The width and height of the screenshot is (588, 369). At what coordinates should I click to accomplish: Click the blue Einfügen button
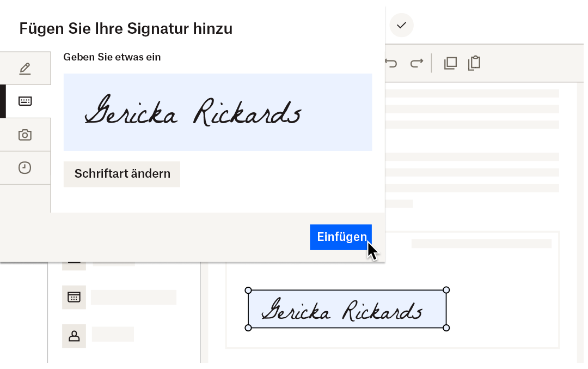(341, 237)
